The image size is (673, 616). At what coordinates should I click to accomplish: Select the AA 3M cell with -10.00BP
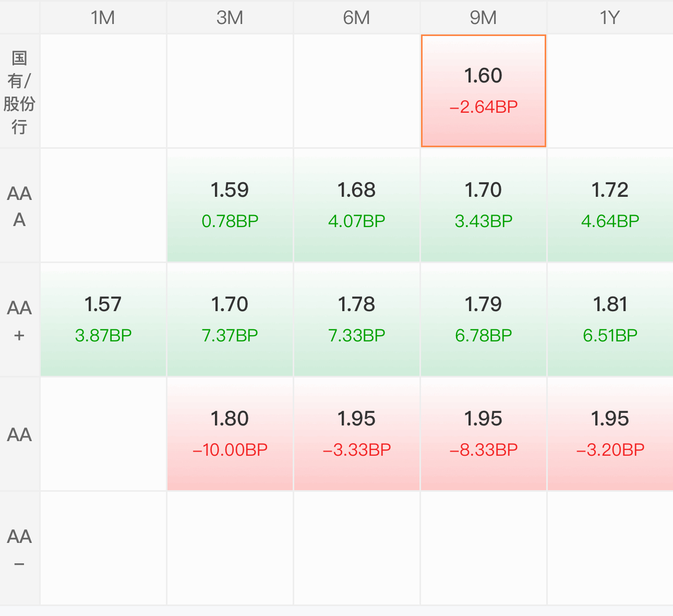click(x=230, y=434)
